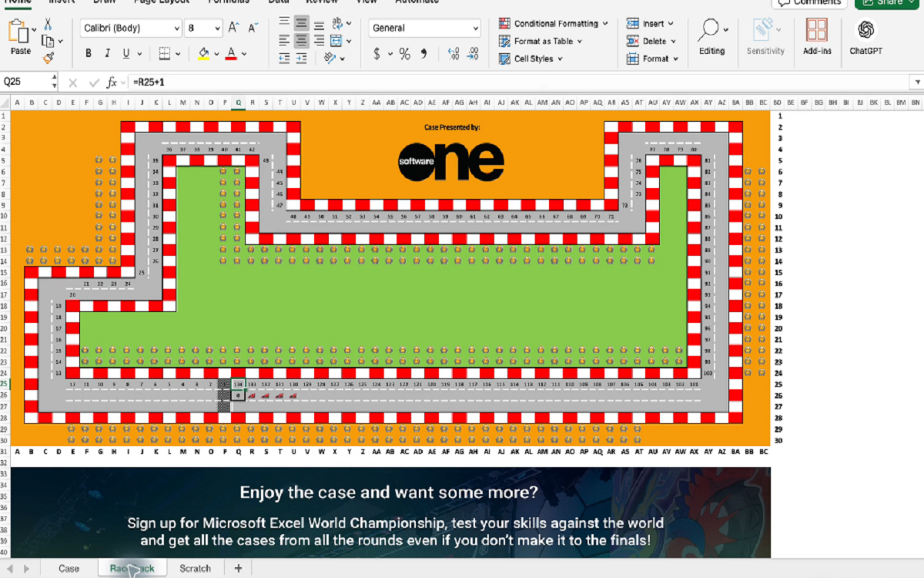Viewport: 924px width, 578px height.
Task: Decrease the indent level
Action: (x=284, y=58)
